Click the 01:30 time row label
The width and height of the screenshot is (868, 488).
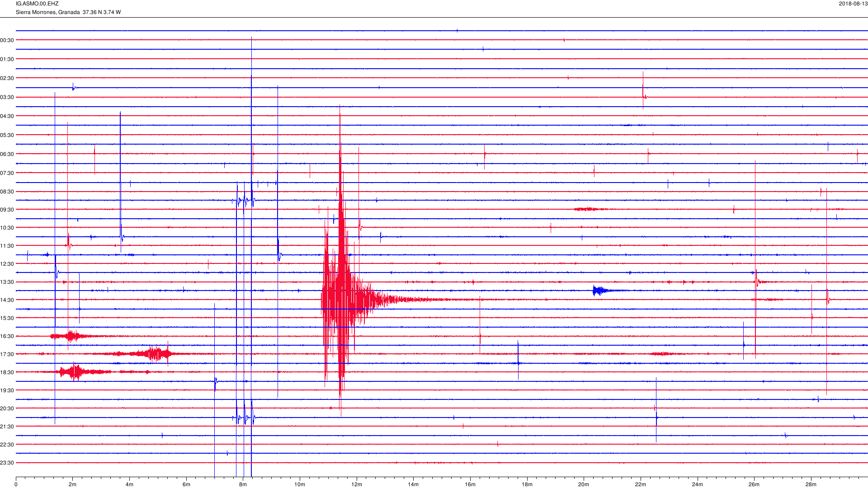pyautogui.click(x=7, y=59)
